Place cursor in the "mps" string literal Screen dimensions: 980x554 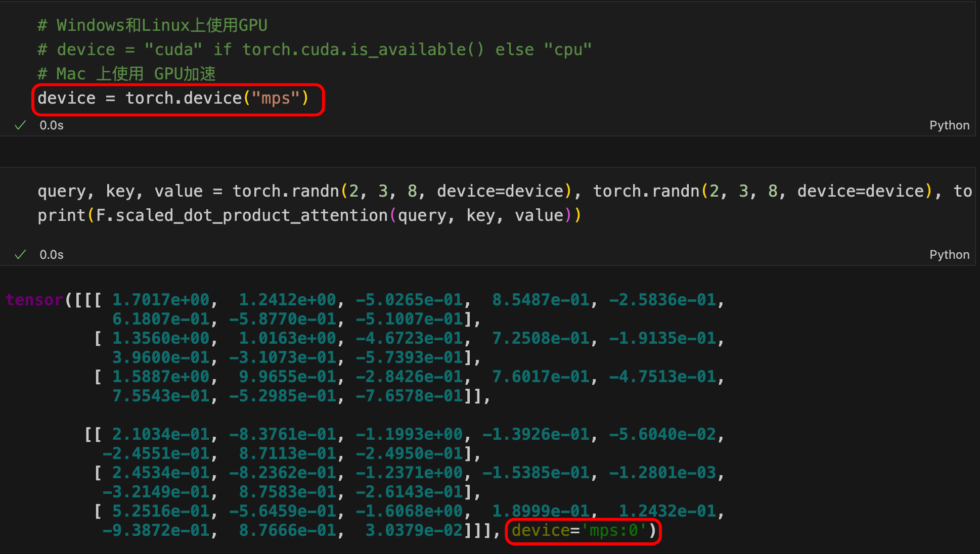[276, 98]
